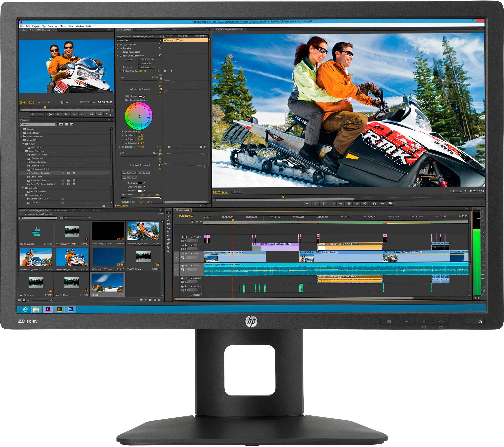Click the Auto Black Level button
The height and width of the screenshot is (447, 504).
pyautogui.click(x=129, y=173)
